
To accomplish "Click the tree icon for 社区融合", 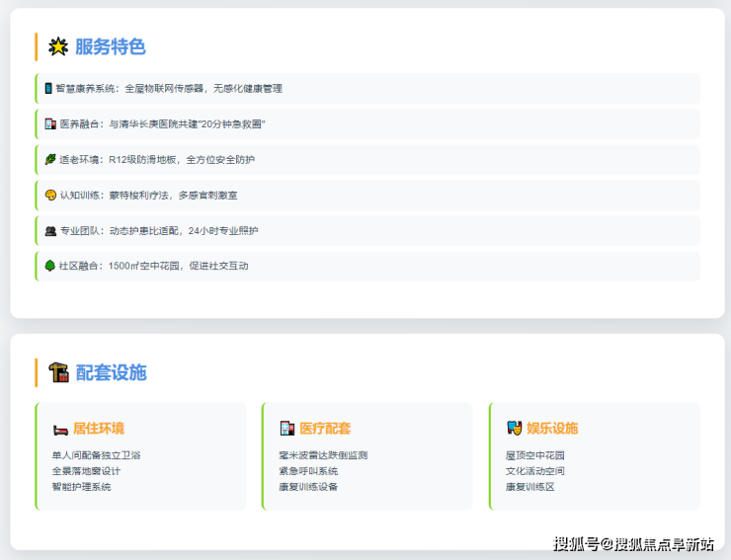I will click(x=49, y=266).
